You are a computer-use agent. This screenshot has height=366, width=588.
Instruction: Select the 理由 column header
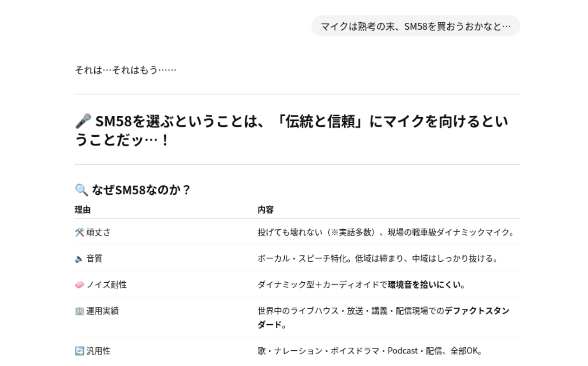pos(83,210)
